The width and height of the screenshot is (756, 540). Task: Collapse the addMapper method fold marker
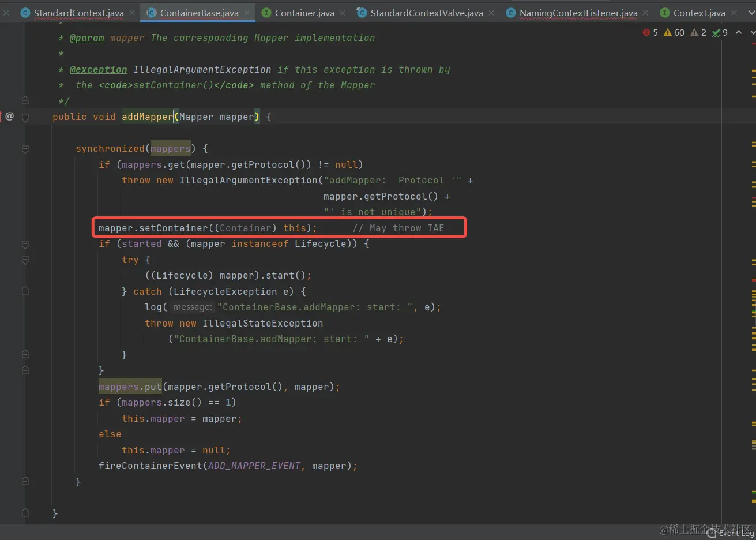pyautogui.click(x=25, y=117)
